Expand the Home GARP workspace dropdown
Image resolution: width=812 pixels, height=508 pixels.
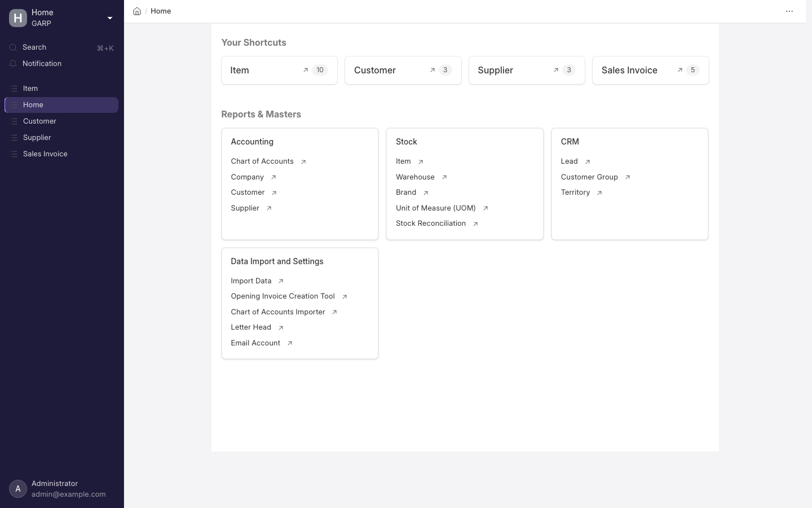(110, 18)
